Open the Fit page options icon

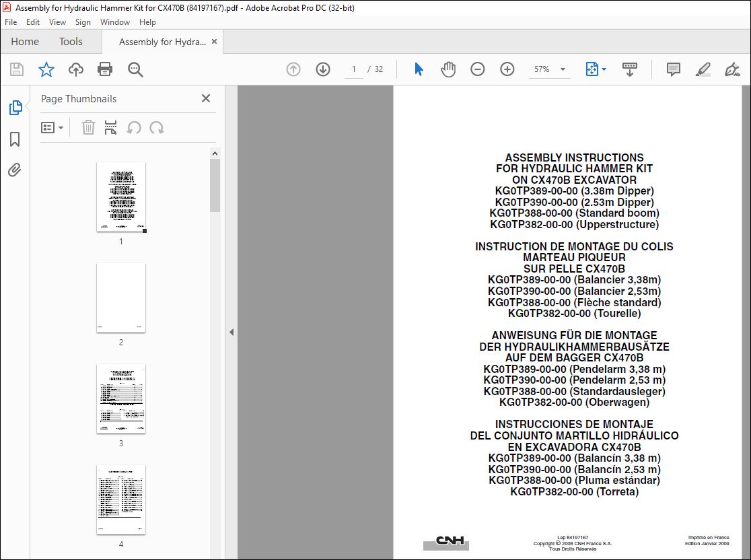pyautogui.click(x=596, y=69)
